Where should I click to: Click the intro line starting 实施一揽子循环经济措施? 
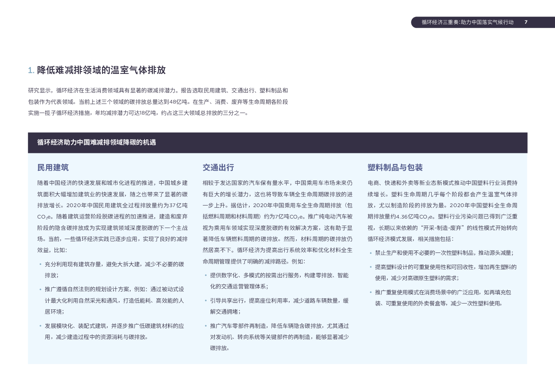coord(139,113)
